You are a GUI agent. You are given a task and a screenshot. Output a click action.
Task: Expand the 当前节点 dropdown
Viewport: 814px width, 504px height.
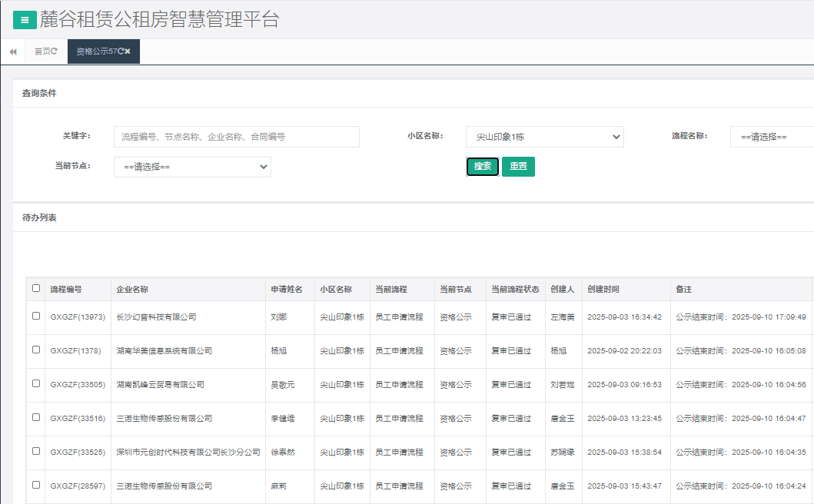click(192, 167)
